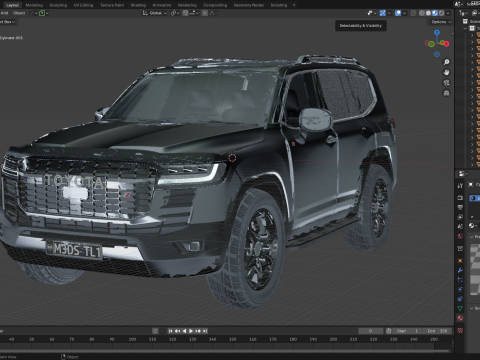Toggle X-Ray mode in viewport header
This screenshot has width=480, height=360.
(x=413, y=13)
